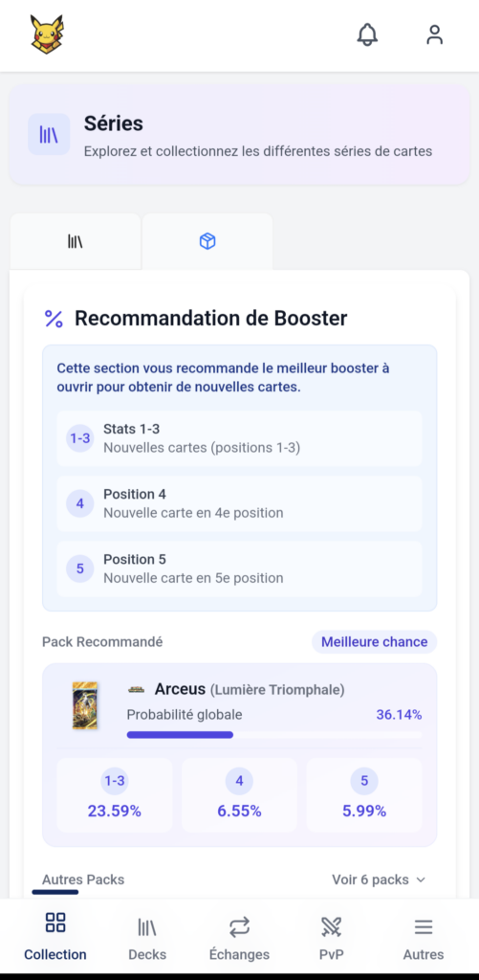Click the Arceus booster pack image
Image resolution: width=479 pixels, height=980 pixels.
(x=84, y=705)
